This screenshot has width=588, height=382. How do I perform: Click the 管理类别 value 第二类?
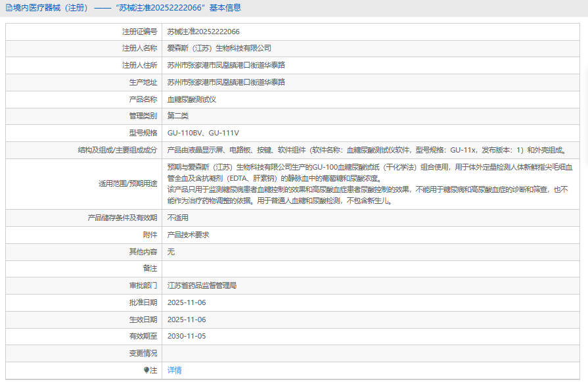[177, 116]
